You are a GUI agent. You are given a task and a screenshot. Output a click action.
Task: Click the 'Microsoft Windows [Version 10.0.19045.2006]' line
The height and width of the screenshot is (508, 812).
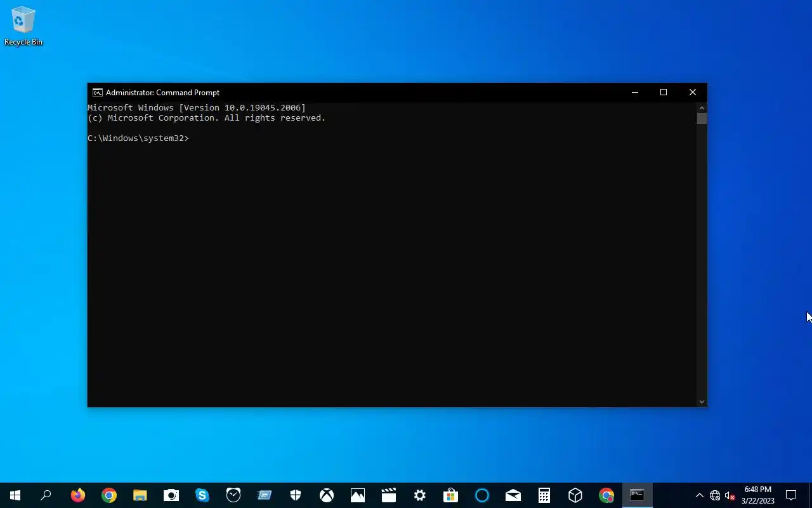[197, 108]
